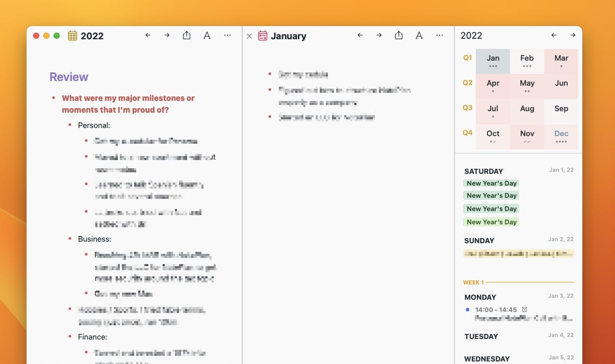The height and width of the screenshot is (364, 615).
Task: Click the alarm icon on Monday event
Action: (524, 309)
